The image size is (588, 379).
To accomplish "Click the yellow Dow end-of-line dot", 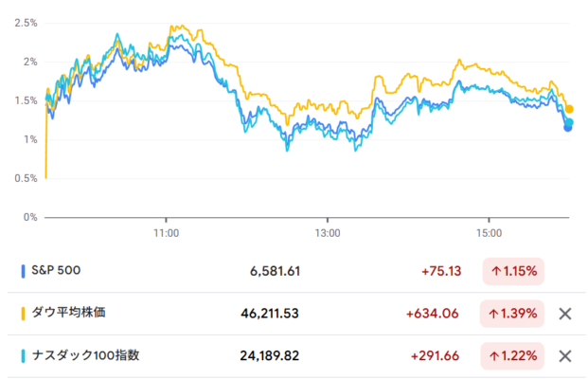I will (x=569, y=109).
